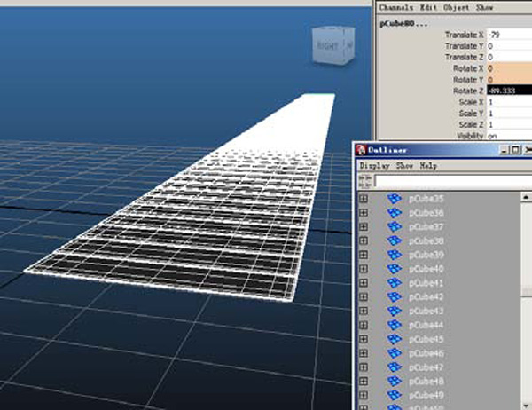Expand the pCube46 node in Outliner
This screenshot has height=410, width=532.
(x=364, y=353)
